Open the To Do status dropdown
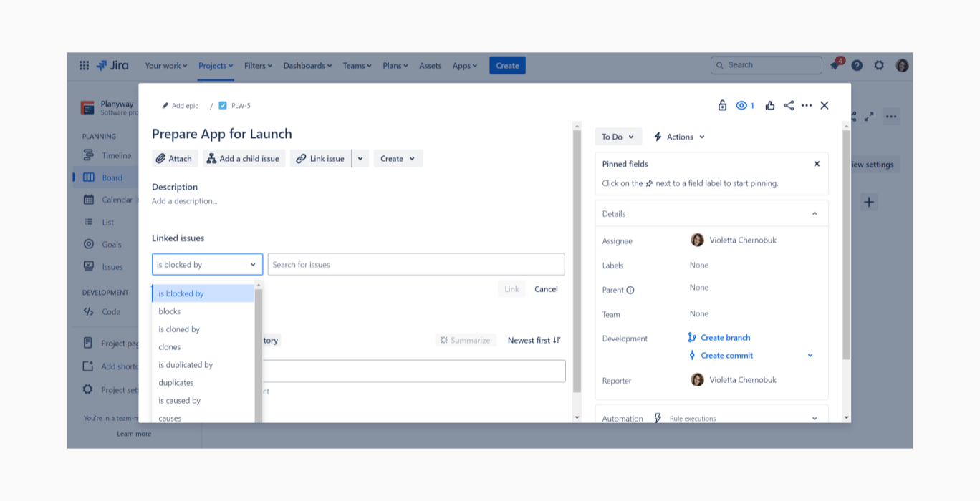Viewport: 980px width, 501px height. [618, 137]
